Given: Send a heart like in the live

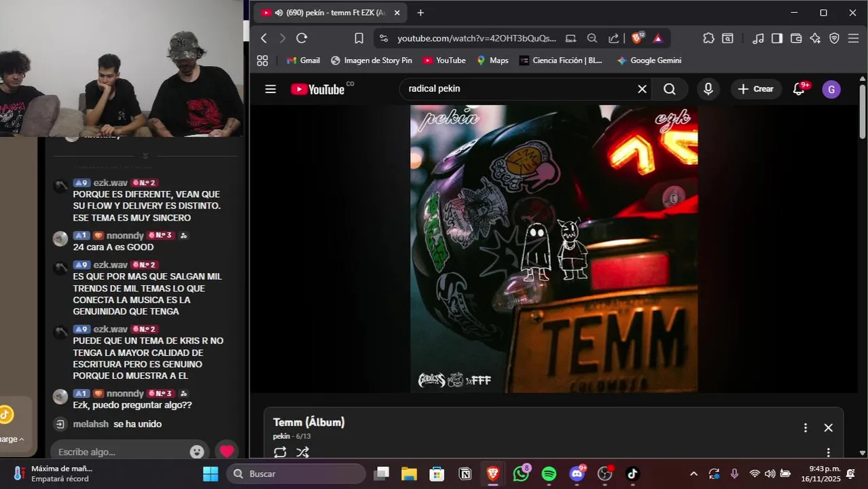Looking at the screenshot, I should click(x=226, y=451).
